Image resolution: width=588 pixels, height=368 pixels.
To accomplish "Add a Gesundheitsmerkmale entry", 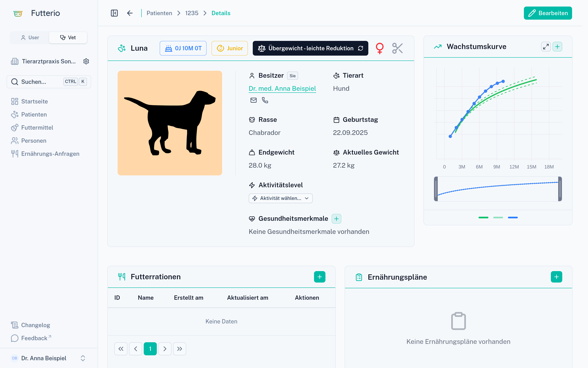I will 336,219.
